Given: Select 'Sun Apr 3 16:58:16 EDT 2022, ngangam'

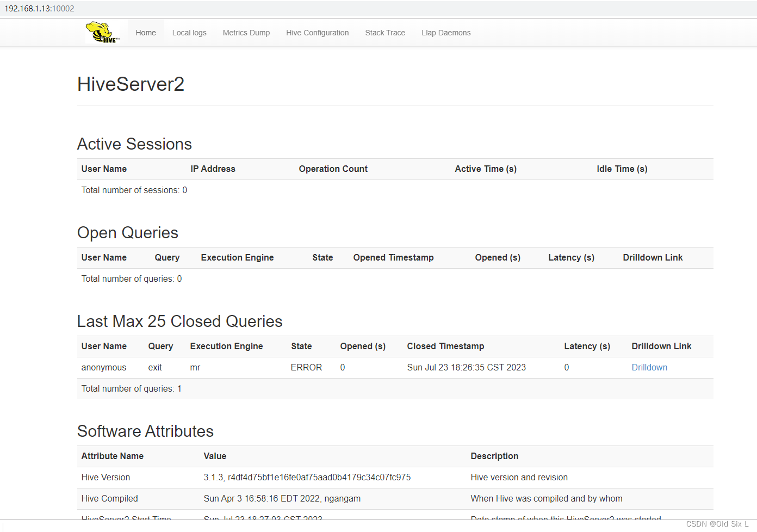Looking at the screenshot, I should click(x=282, y=499).
